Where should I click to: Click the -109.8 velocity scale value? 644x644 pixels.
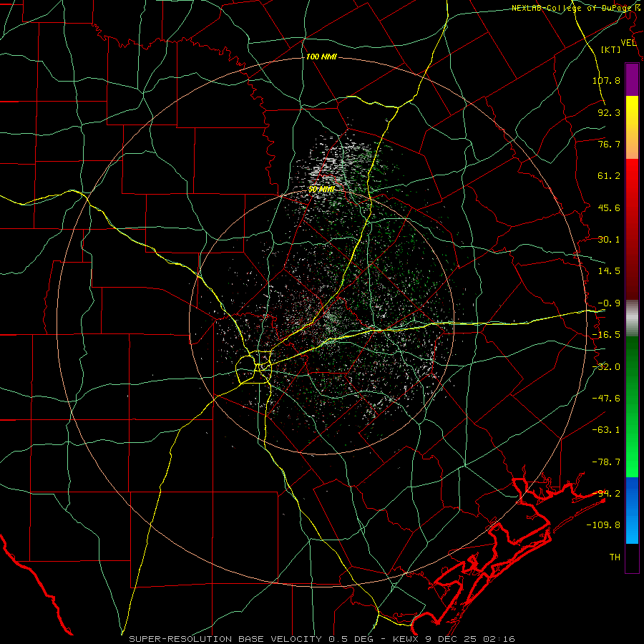604,525
